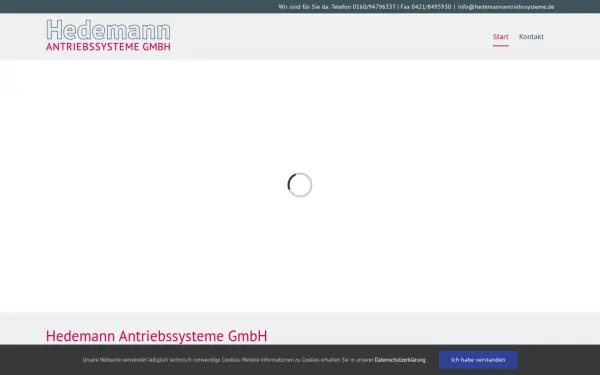Image resolution: width=600 pixels, height=375 pixels.
Task: Click the info@hedemannantriebssysteme.de email address
Action: pyautogui.click(x=506, y=7)
